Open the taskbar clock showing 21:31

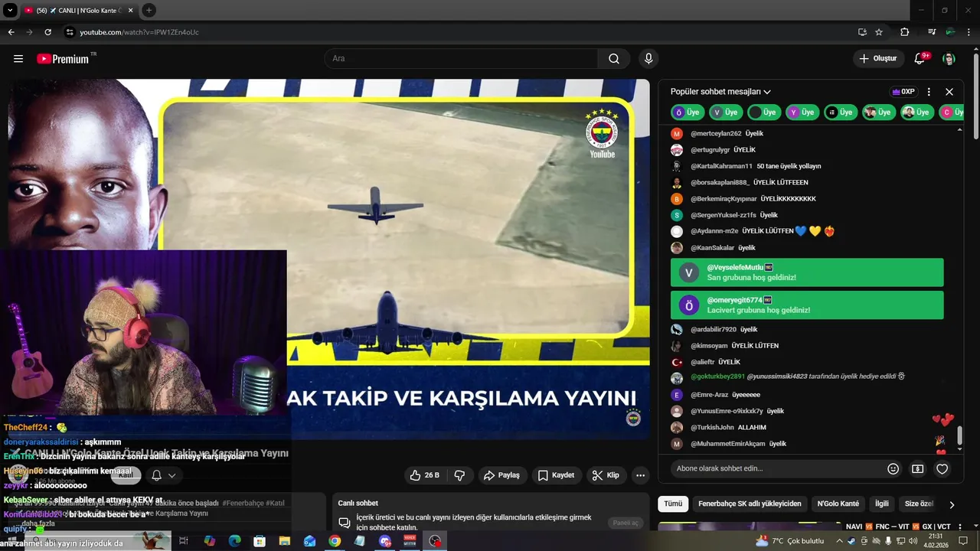click(935, 541)
